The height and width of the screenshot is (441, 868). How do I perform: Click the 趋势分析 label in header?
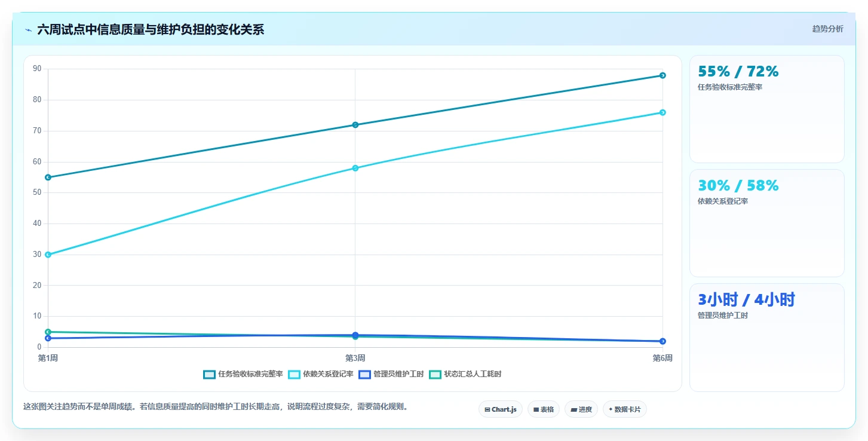pyautogui.click(x=827, y=29)
